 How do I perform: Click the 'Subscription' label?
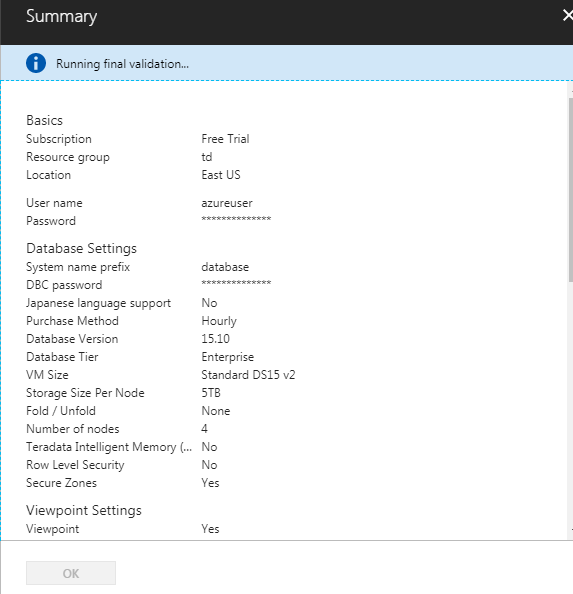pyautogui.click(x=59, y=139)
